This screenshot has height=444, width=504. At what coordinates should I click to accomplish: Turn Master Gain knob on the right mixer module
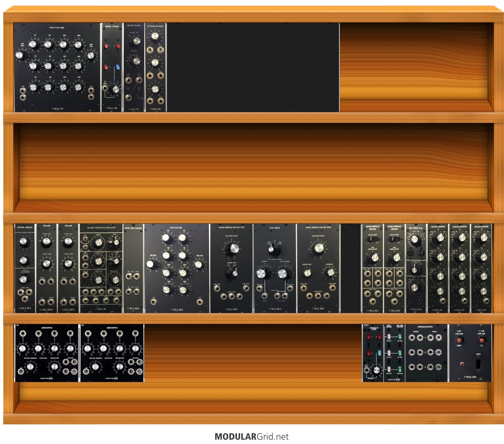pos(120,367)
